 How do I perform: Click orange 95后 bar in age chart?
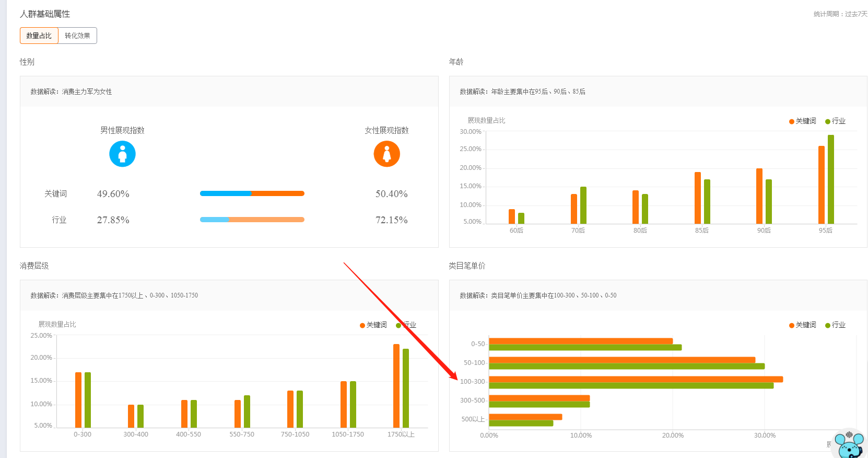point(822,185)
